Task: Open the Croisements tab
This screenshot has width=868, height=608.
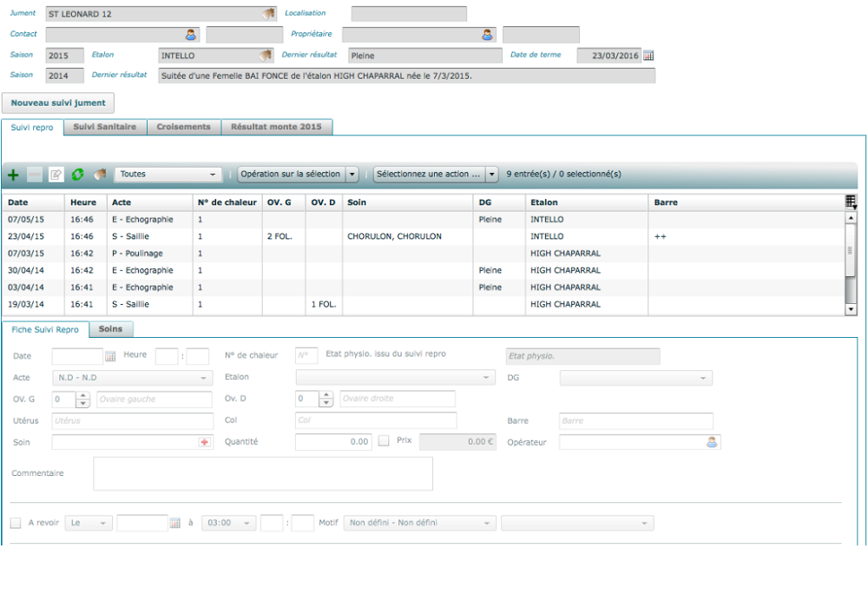Action: click(183, 127)
